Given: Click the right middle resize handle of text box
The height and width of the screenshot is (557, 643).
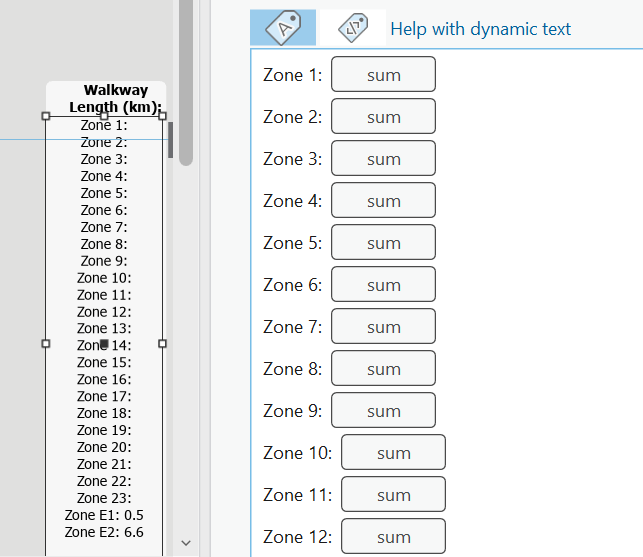Looking at the screenshot, I should [162, 344].
